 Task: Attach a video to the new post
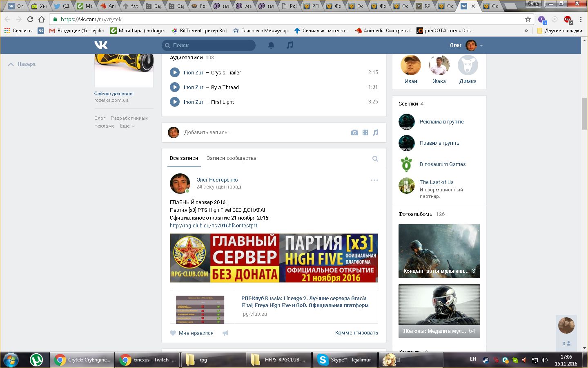[365, 132]
